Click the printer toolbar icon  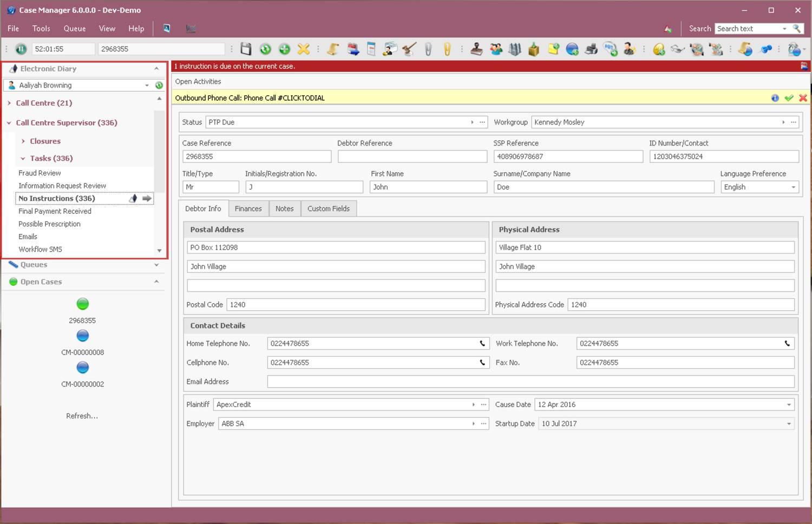click(591, 49)
